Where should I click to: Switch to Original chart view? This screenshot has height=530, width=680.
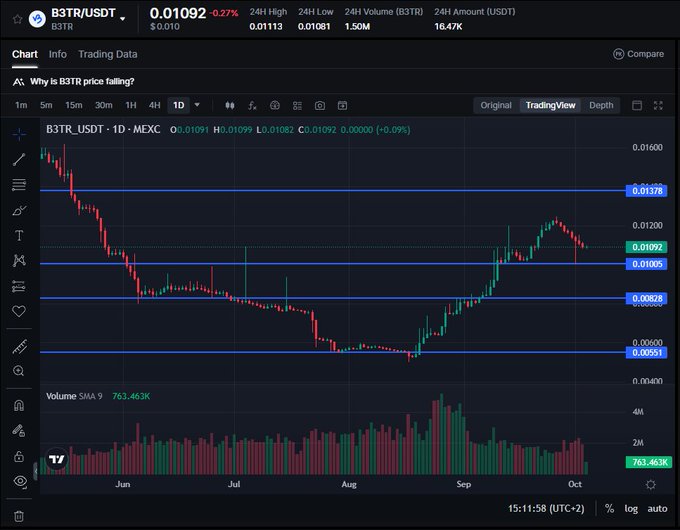(496, 105)
